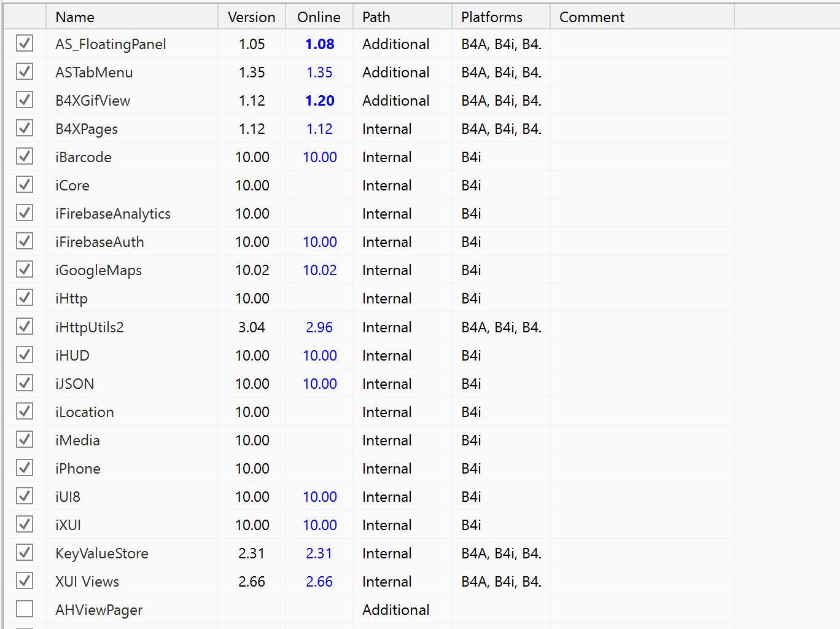
Task: Open online version 2.31 of KeyValueStore
Action: coord(319,553)
